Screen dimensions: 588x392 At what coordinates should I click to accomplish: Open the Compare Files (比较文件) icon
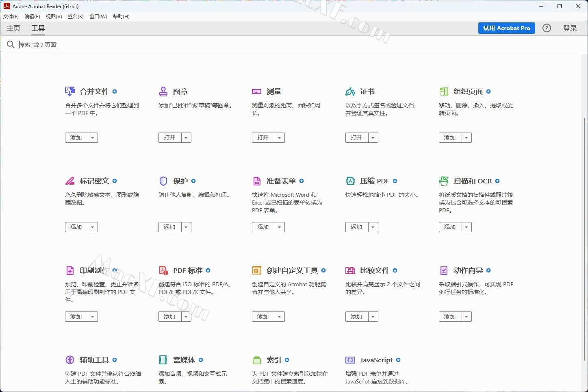(x=350, y=270)
